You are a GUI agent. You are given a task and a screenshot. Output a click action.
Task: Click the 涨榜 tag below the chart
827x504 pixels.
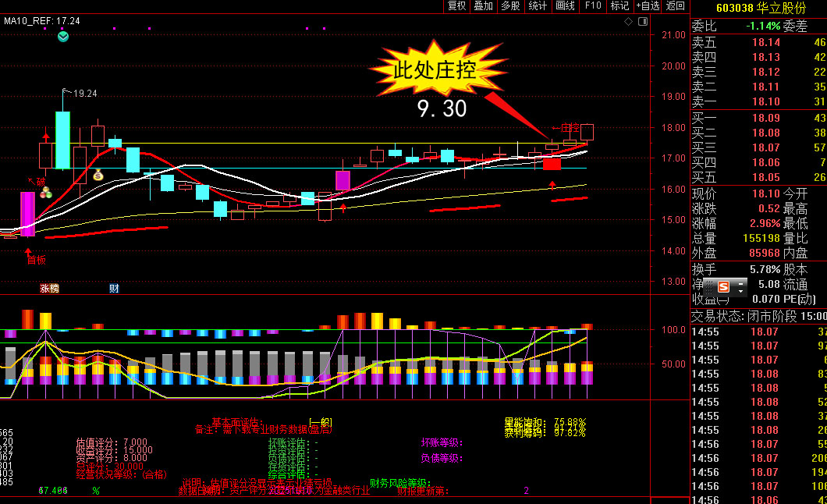50,289
